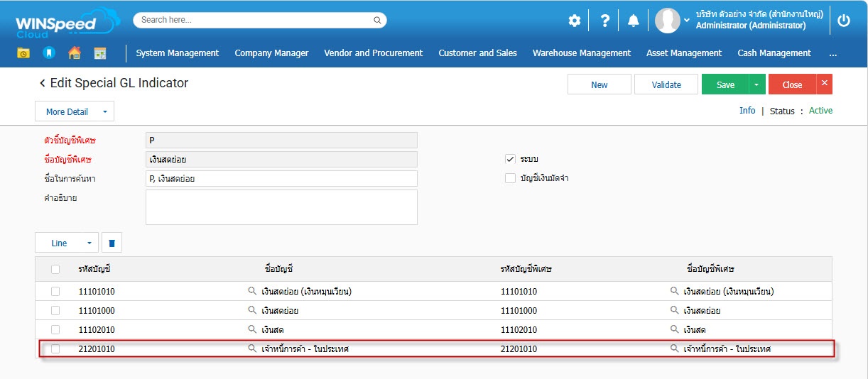Click the Validate button
The width and height of the screenshot is (868, 379).
(x=666, y=84)
